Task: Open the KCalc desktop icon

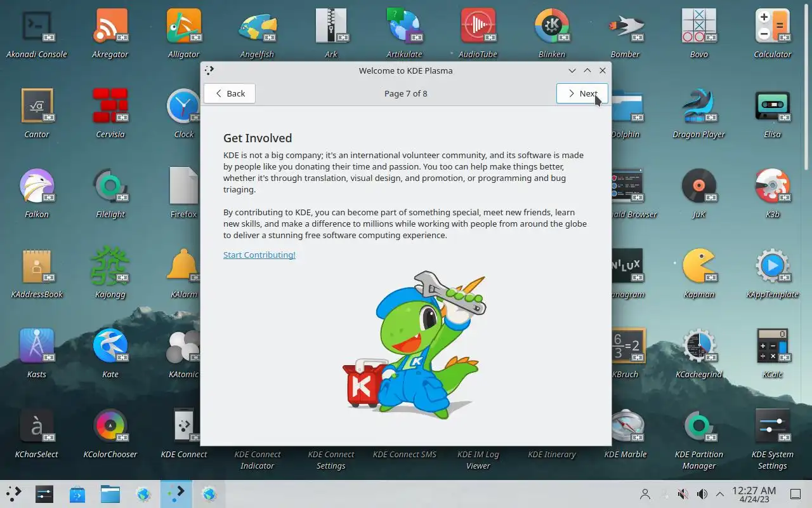Action: click(x=773, y=347)
